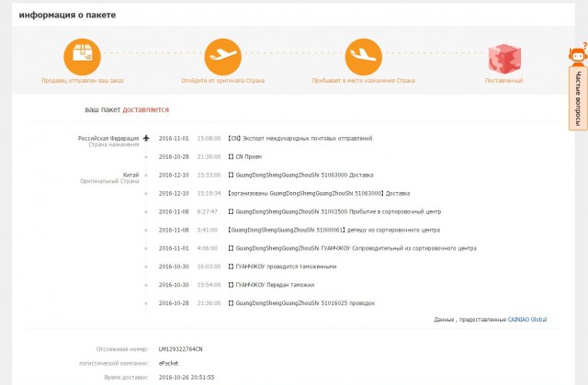Click 'Сопроводительный из сортировочного центра' entry
This screenshot has width=588, height=385.
click(x=353, y=248)
